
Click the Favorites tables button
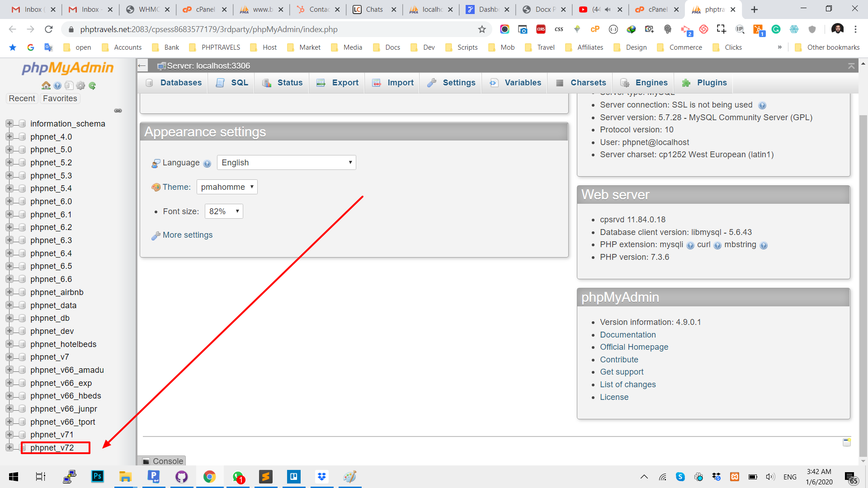[x=60, y=99]
